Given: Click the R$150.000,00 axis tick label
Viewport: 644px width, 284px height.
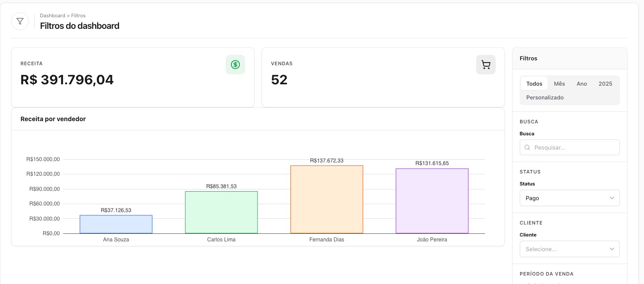Looking at the screenshot, I should coord(43,159).
